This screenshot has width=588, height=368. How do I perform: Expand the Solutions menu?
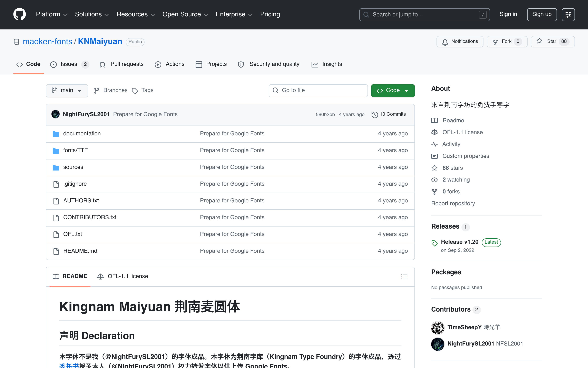(92, 14)
